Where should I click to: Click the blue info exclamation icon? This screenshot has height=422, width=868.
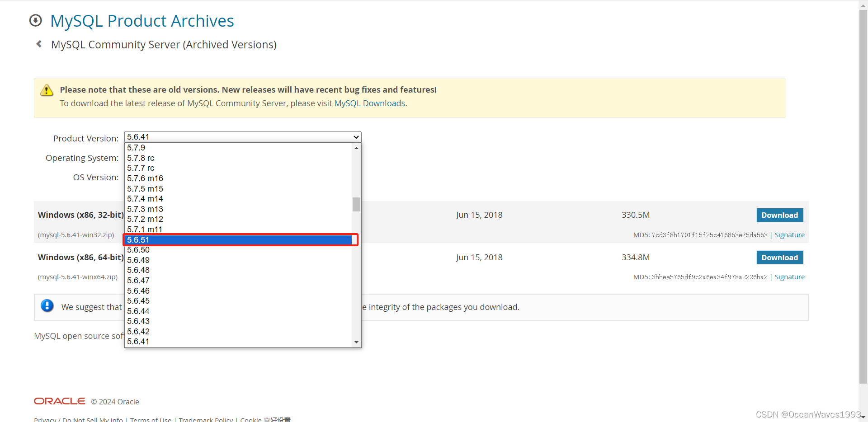[47, 306]
